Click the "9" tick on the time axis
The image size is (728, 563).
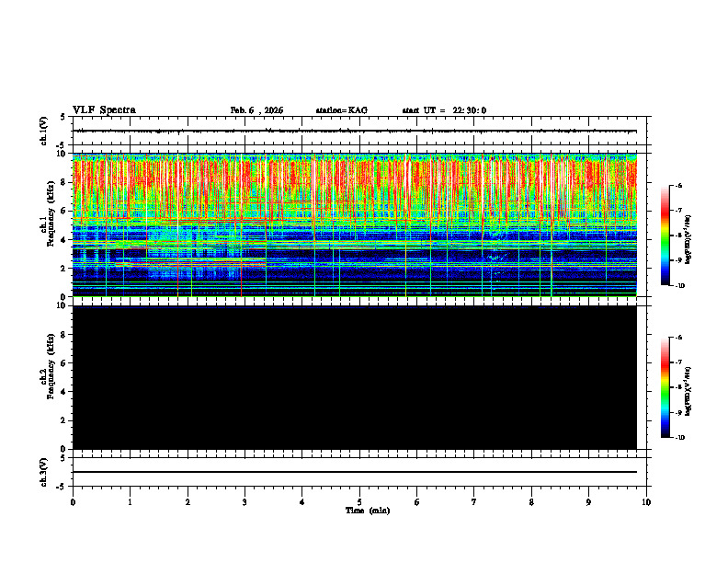click(x=588, y=502)
